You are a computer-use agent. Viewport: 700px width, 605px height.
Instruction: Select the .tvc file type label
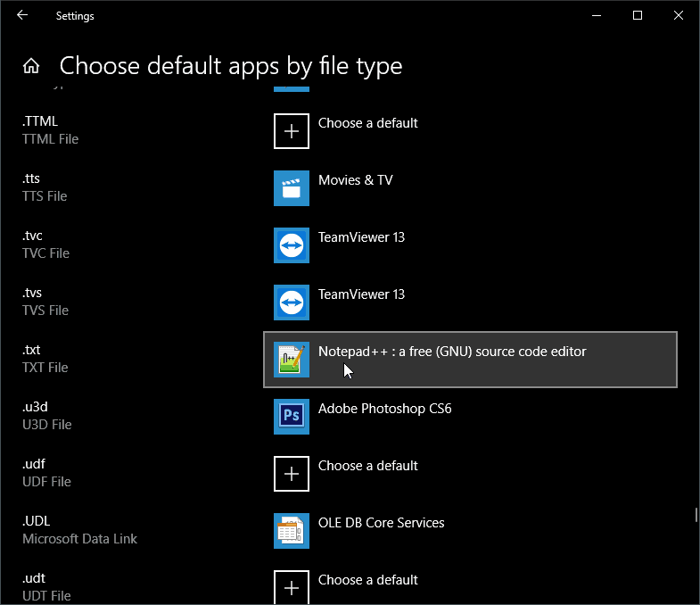coord(32,236)
